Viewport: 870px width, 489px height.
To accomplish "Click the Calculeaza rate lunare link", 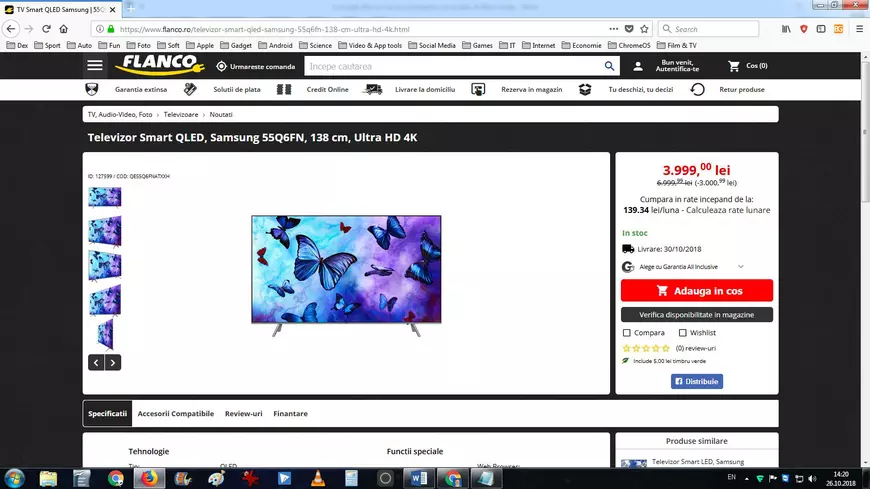I will (728, 210).
